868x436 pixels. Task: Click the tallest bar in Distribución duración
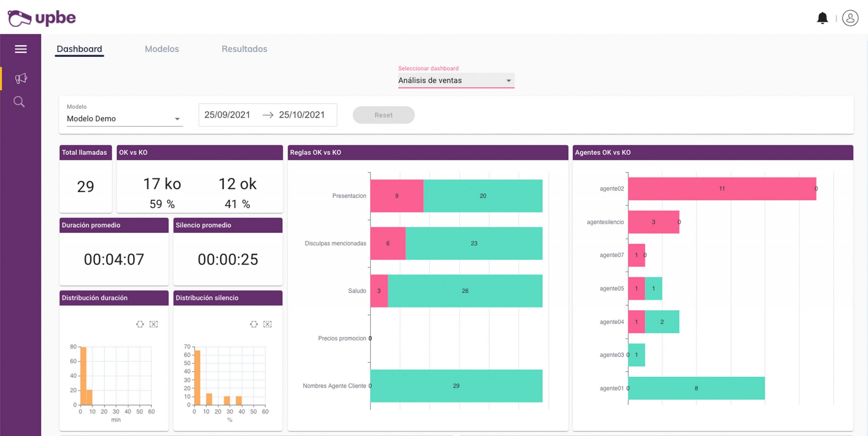coord(83,376)
